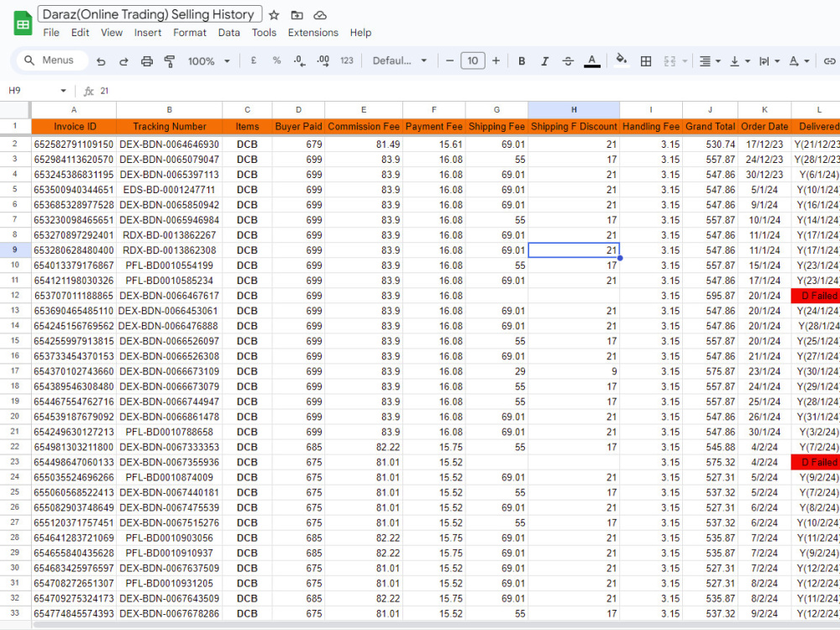The height and width of the screenshot is (630, 840).
Task: Open the fill colour picker
Action: pyautogui.click(x=622, y=60)
